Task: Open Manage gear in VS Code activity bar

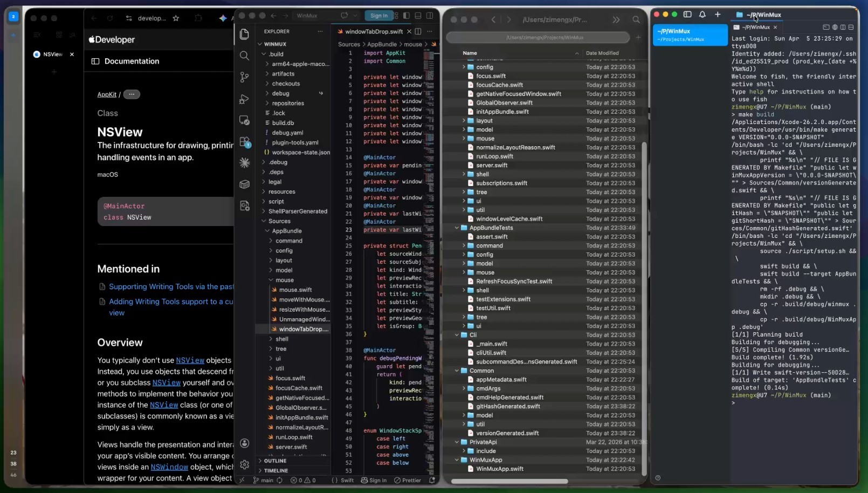Action: coord(244,464)
